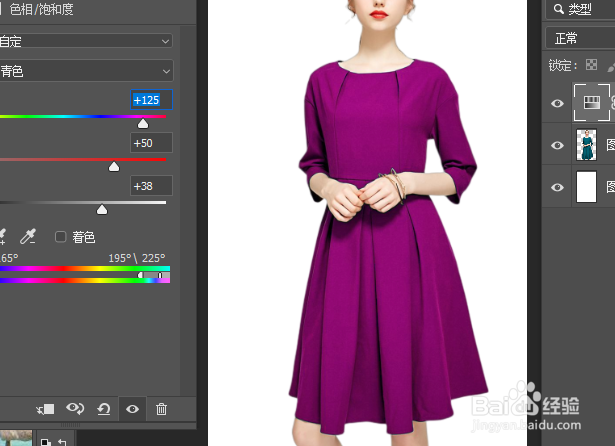Click the layer filter 类型 search box
615x446 pixels.
580,9
